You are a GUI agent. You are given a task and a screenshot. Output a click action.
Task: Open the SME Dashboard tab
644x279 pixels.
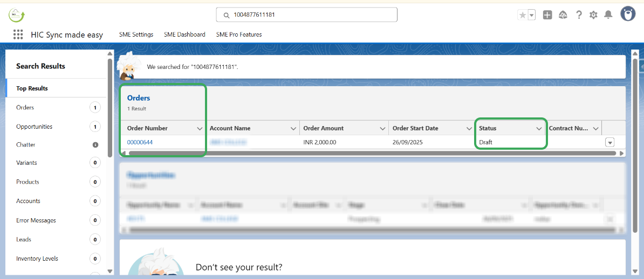(184, 34)
